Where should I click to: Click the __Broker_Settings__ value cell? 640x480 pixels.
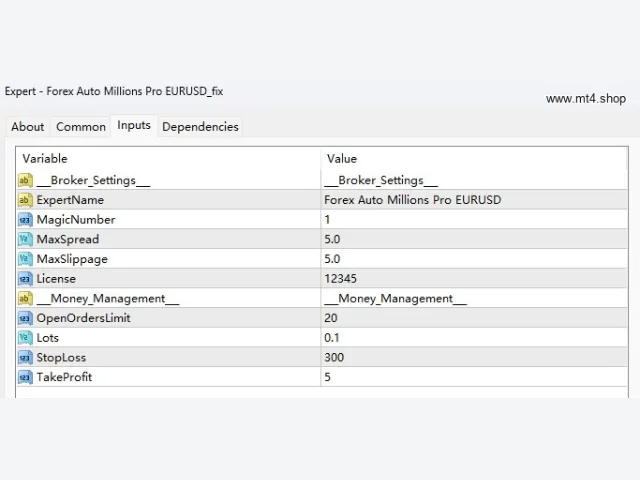(x=474, y=180)
